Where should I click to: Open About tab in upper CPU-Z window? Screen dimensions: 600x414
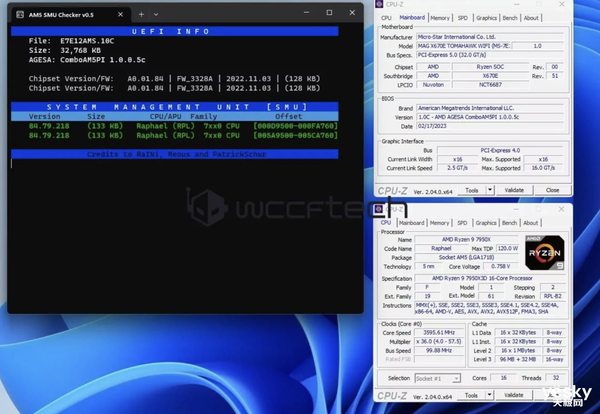531,18
